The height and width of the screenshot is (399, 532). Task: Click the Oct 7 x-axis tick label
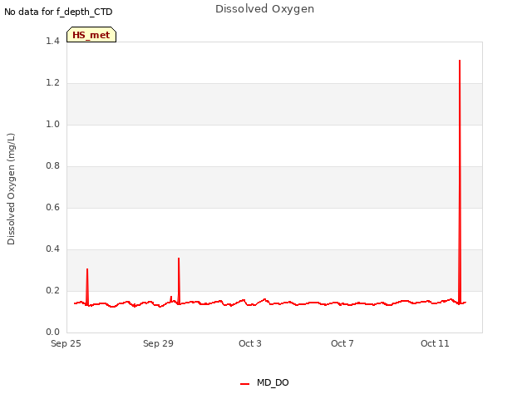[x=342, y=343]
